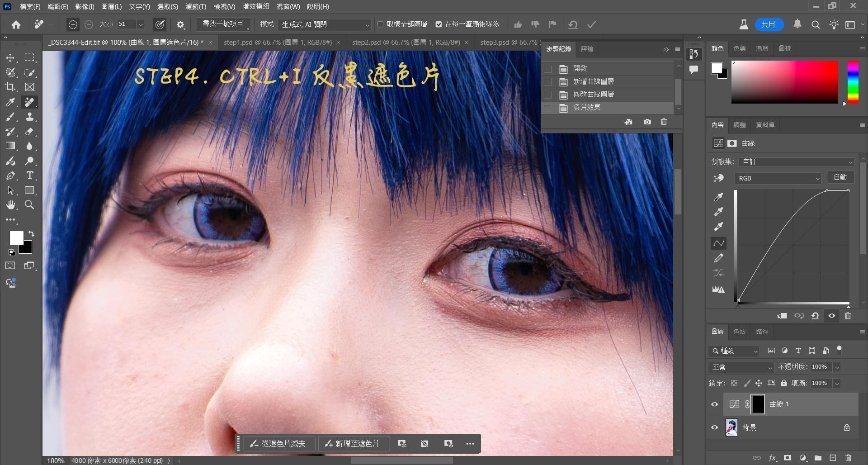Select the Clone Stamp tool
868x465 pixels.
pyautogui.click(x=29, y=117)
